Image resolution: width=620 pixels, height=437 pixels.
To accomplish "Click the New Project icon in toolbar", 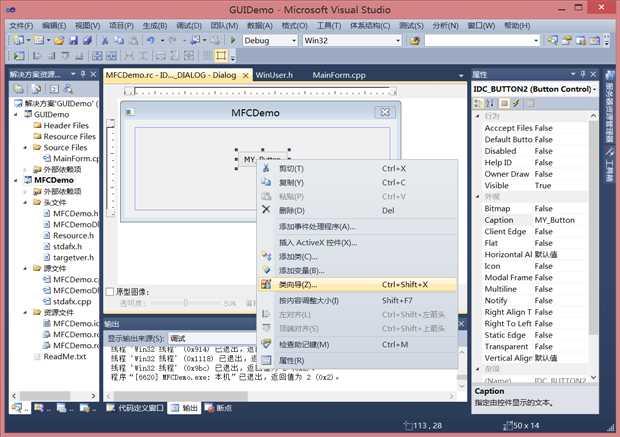I will [18, 40].
